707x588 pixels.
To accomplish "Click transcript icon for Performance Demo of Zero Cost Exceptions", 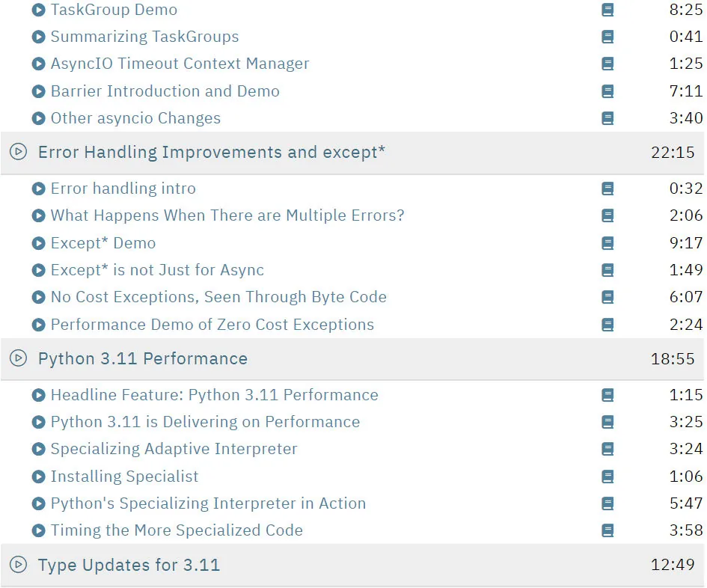I will tap(607, 325).
